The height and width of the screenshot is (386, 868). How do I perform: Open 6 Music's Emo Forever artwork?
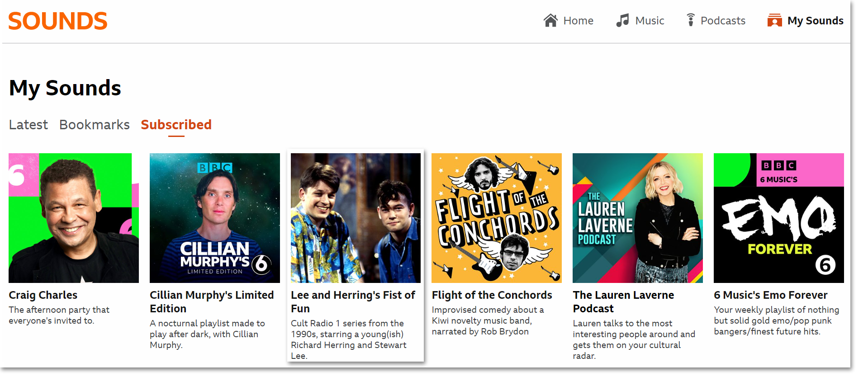click(x=779, y=218)
